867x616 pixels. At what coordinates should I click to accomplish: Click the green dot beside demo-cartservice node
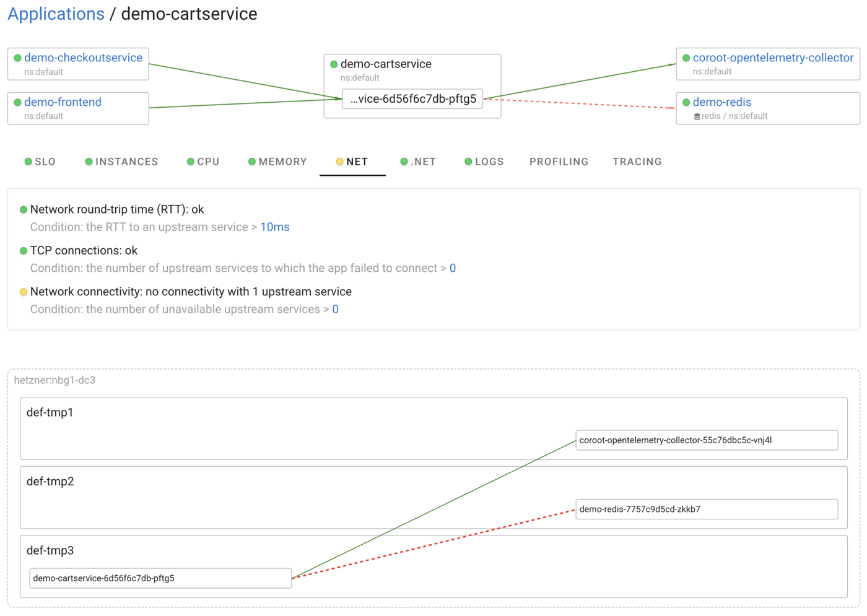click(x=333, y=64)
